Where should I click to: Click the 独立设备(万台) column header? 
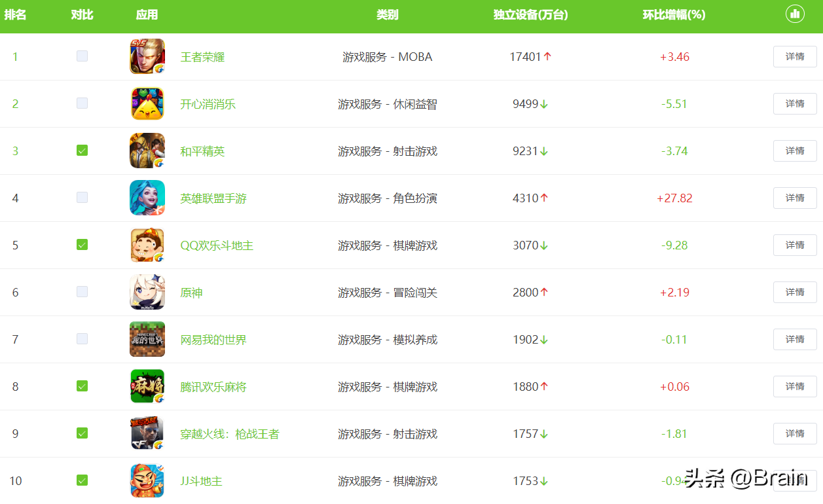(530, 14)
